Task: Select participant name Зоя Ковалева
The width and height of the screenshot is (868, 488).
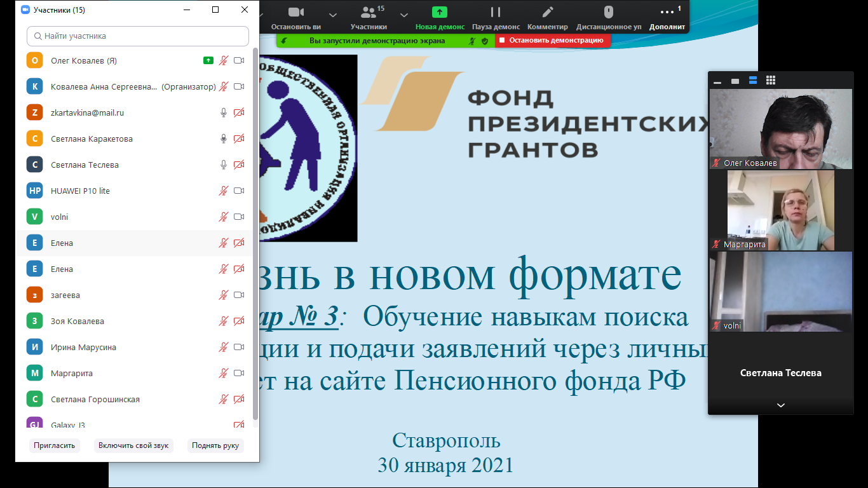Action: pos(78,321)
